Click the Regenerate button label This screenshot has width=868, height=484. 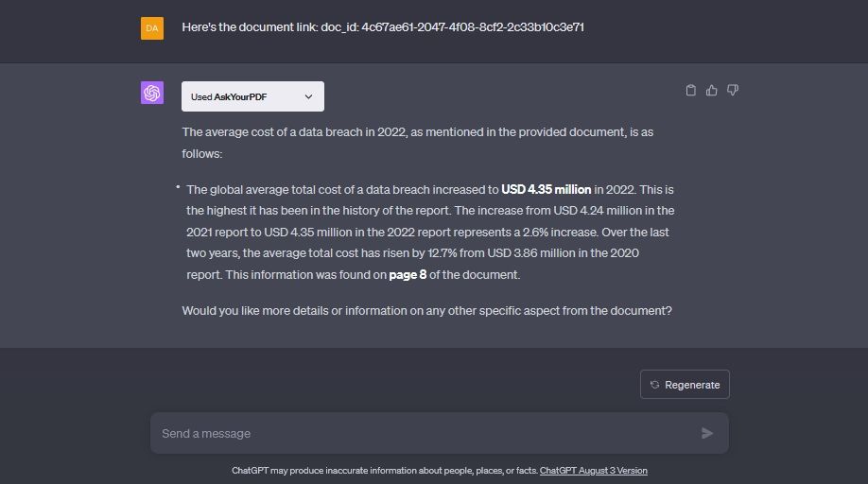tap(692, 385)
